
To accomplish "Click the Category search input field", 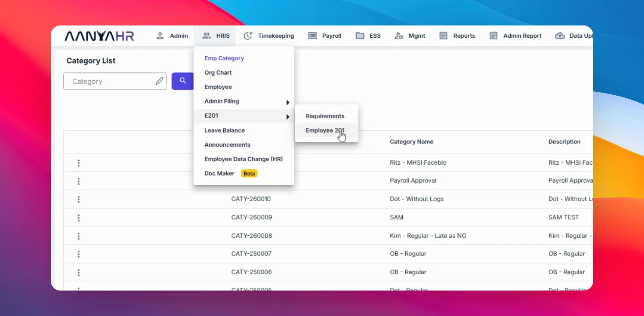I will [x=115, y=81].
